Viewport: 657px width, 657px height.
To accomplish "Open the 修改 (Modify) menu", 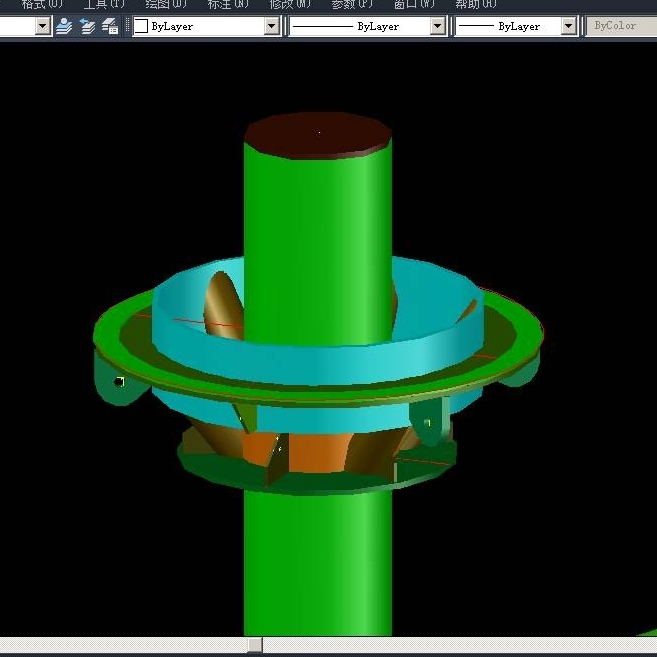I will pos(289,4).
